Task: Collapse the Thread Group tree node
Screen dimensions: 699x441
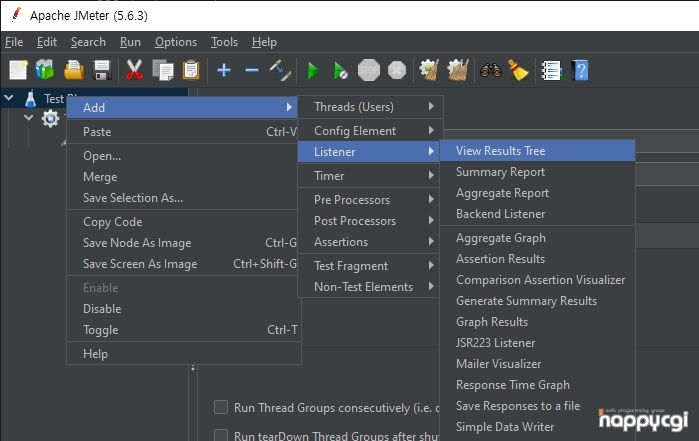Action: 29,118
